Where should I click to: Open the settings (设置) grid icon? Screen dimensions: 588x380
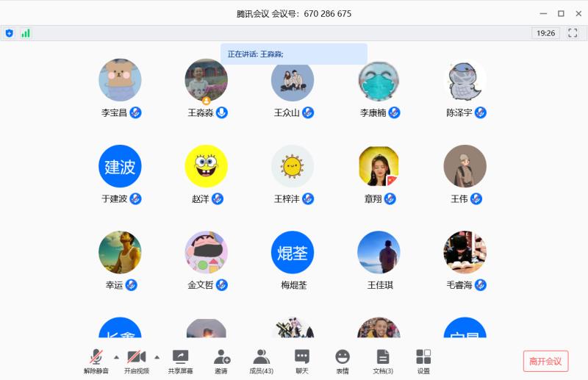pos(423,361)
